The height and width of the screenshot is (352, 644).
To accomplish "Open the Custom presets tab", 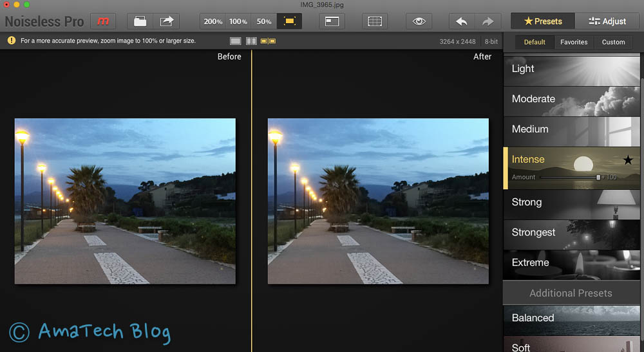I will tap(613, 42).
